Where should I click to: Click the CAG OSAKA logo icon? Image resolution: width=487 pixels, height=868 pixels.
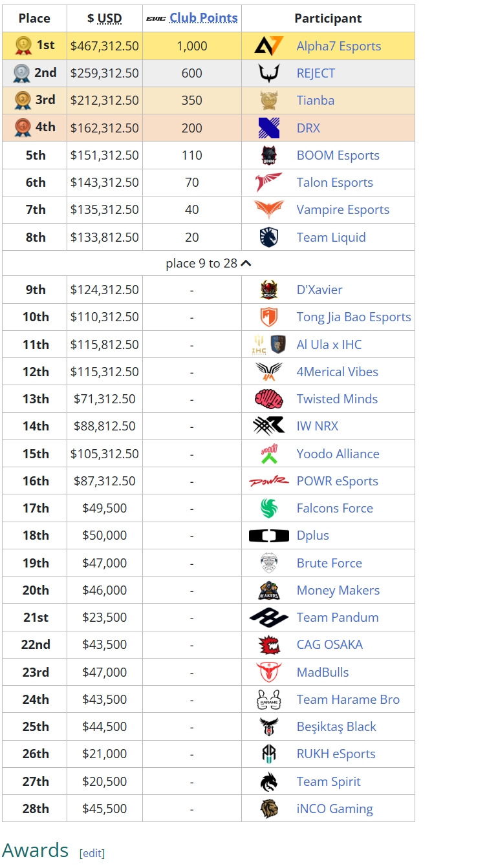[268, 644]
